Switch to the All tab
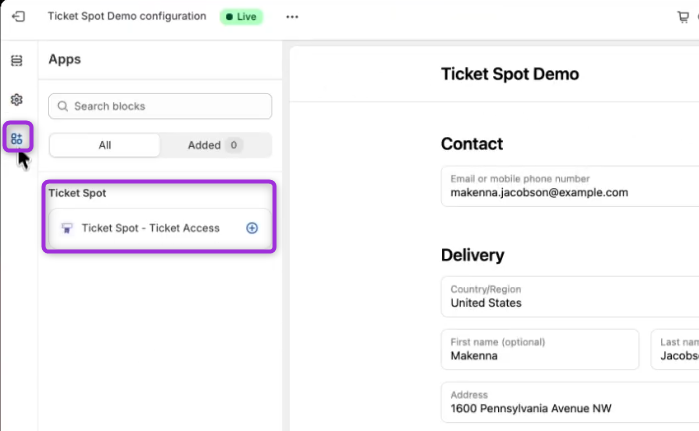Viewport: 699px width, 431px height. click(x=105, y=145)
